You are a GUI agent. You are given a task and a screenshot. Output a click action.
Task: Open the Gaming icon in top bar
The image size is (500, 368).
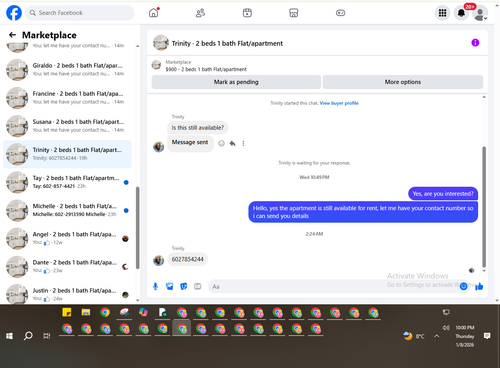click(340, 13)
